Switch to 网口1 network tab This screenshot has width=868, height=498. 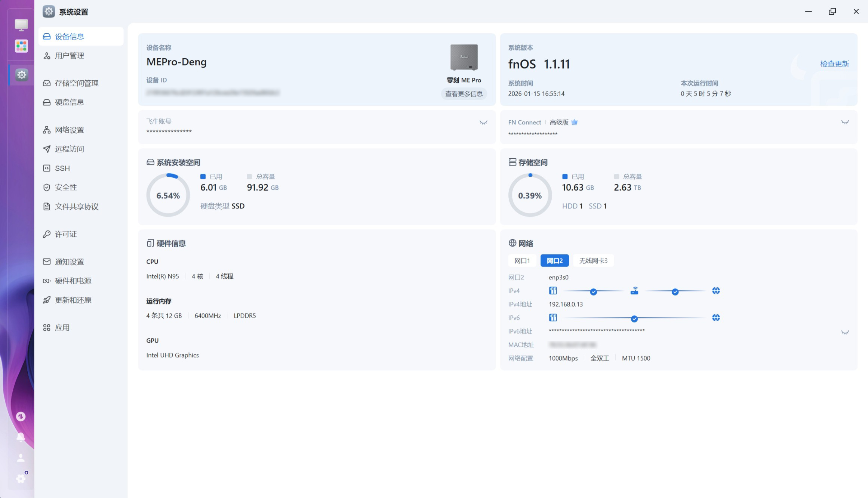(522, 261)
